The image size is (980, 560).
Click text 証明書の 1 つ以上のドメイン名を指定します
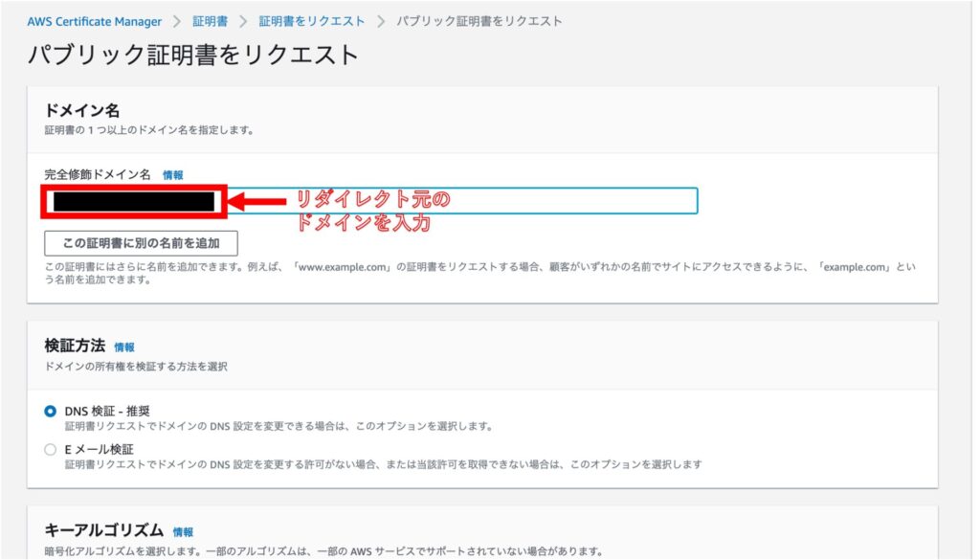(x=148, y=130)
